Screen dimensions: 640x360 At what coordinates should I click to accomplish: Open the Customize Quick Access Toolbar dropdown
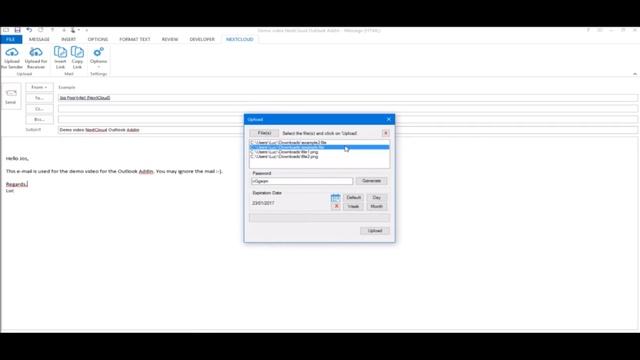pyautogui.click(x=87, y=30)
